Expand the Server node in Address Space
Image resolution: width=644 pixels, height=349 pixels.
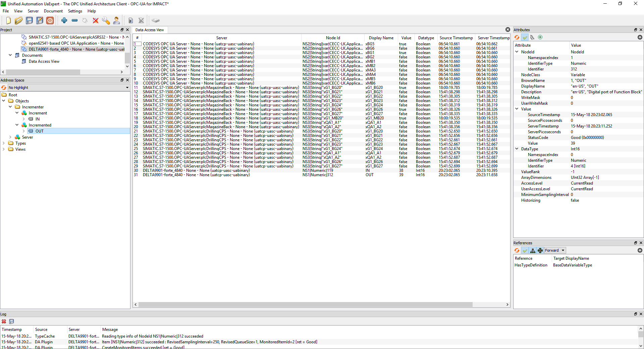pyautogui.click(x=10, y=137)
